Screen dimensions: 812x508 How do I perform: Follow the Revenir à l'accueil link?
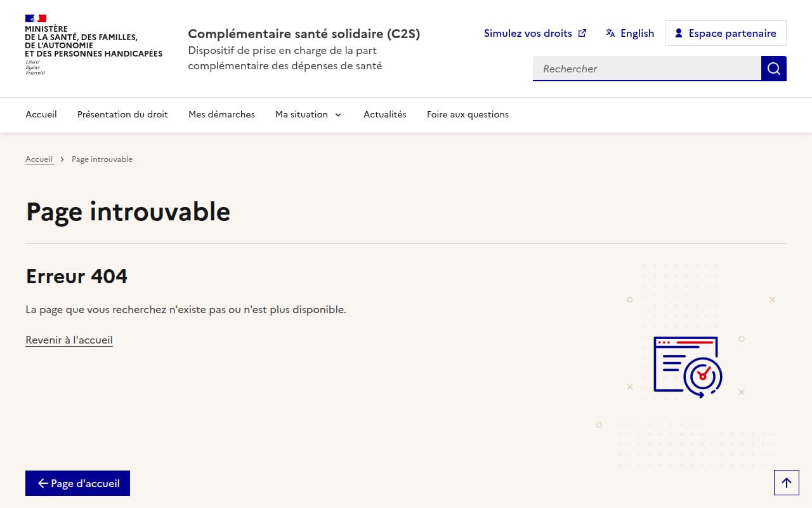69,340
